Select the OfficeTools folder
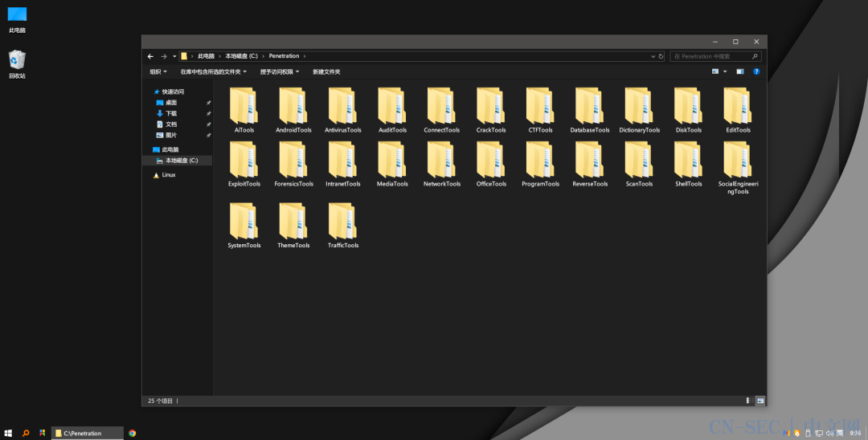Image resolution: width=868 pixels, height=440 pixels. click(491, 164)
